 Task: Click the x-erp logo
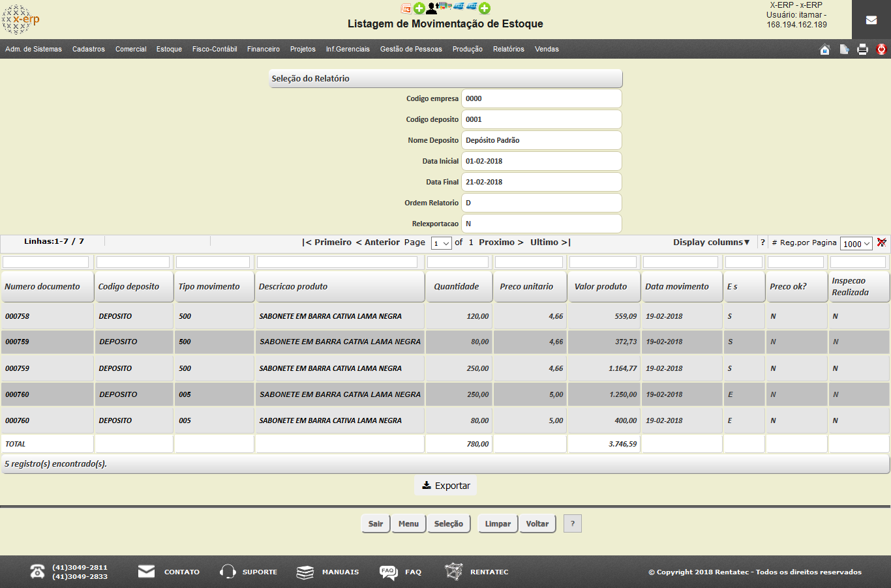pyautogui.click(x=20, y=20)
